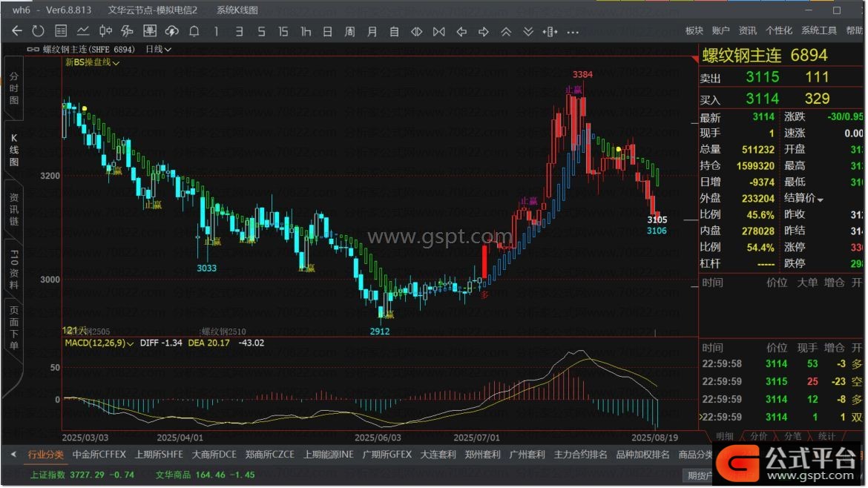
Task: Click the candlestick chart icon in toolbar
Action: point(105,31)
